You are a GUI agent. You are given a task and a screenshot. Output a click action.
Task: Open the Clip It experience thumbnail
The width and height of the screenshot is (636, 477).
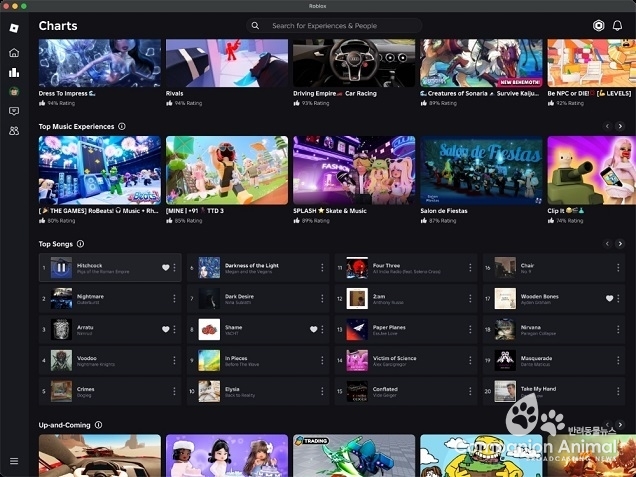591,170
